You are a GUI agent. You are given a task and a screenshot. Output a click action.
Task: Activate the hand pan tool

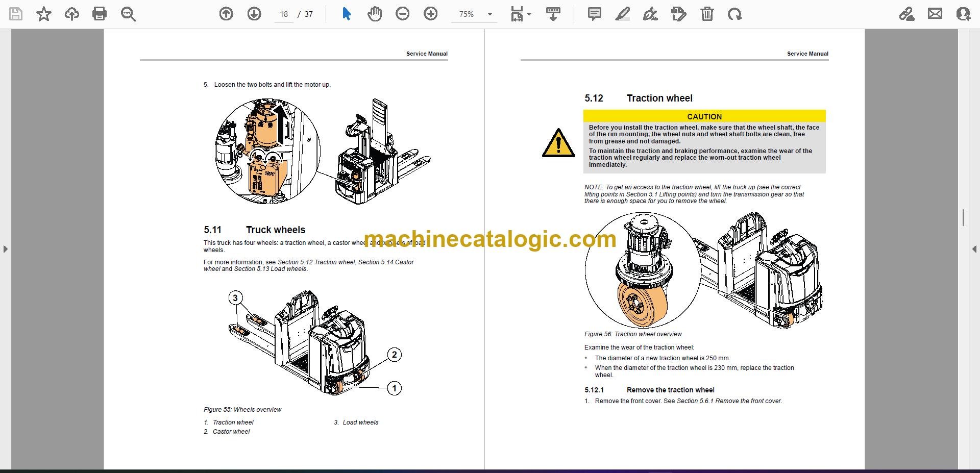(x=375, y=14)
